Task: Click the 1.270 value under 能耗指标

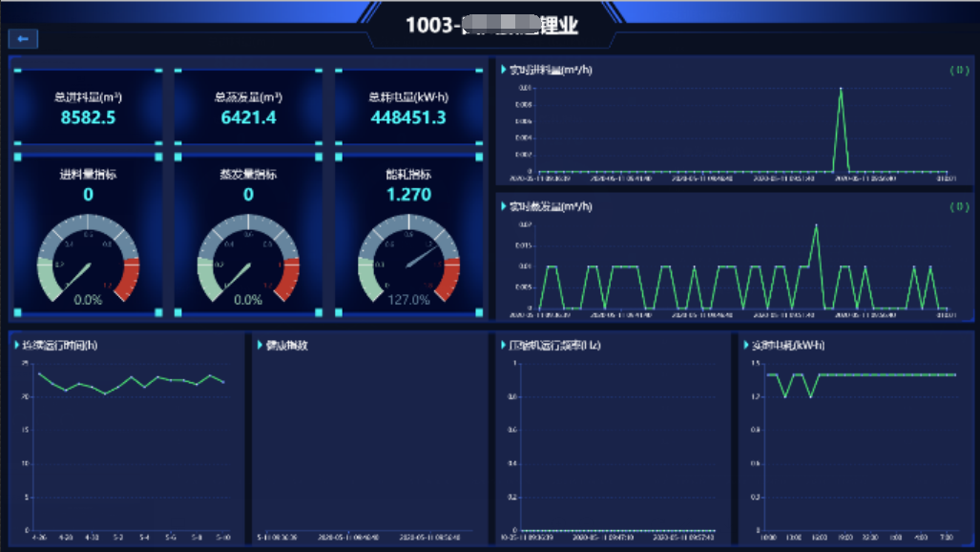Action: click(x=408, y=195)
